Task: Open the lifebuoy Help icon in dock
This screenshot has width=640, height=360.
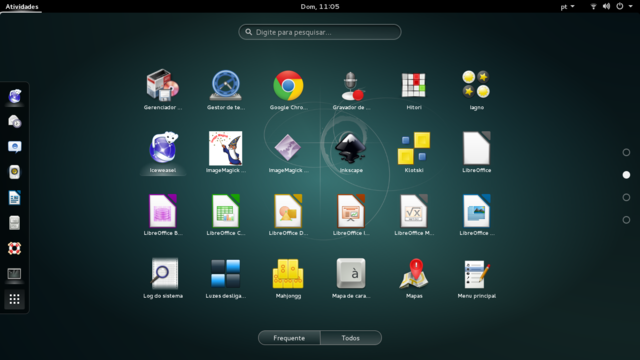Action: 15,249
